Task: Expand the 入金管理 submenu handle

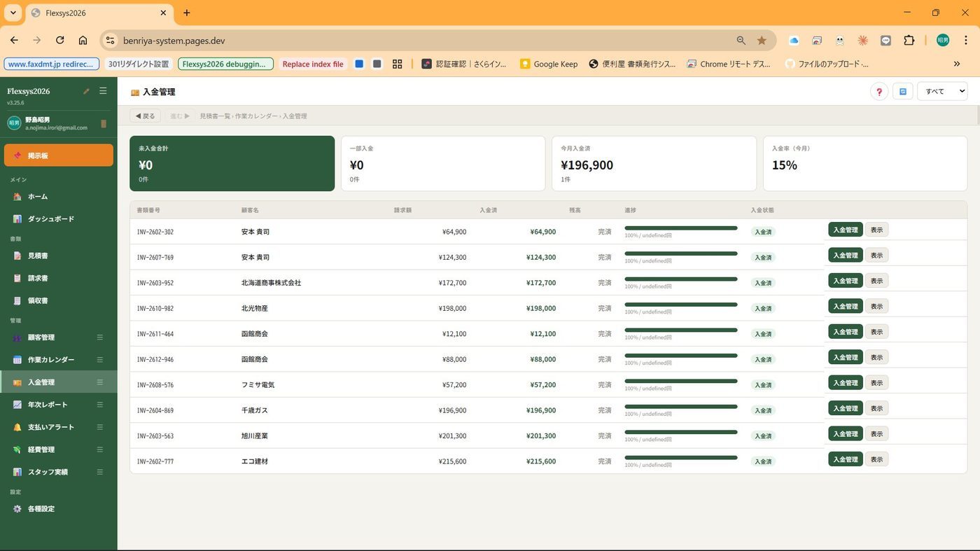Action: [x=99, y=382]
